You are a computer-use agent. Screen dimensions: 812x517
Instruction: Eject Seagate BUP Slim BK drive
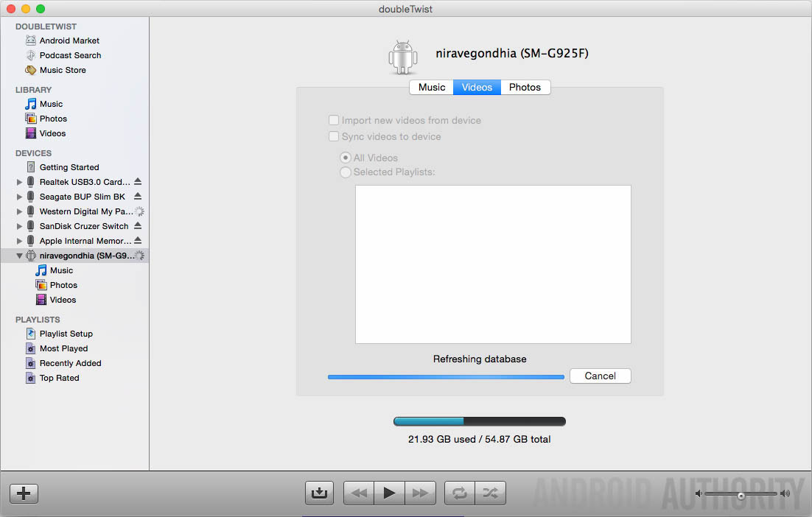(138, 196)
